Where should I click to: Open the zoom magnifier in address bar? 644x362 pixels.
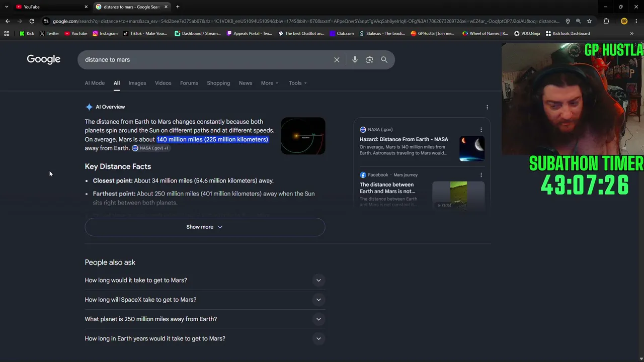coord(579,21)
